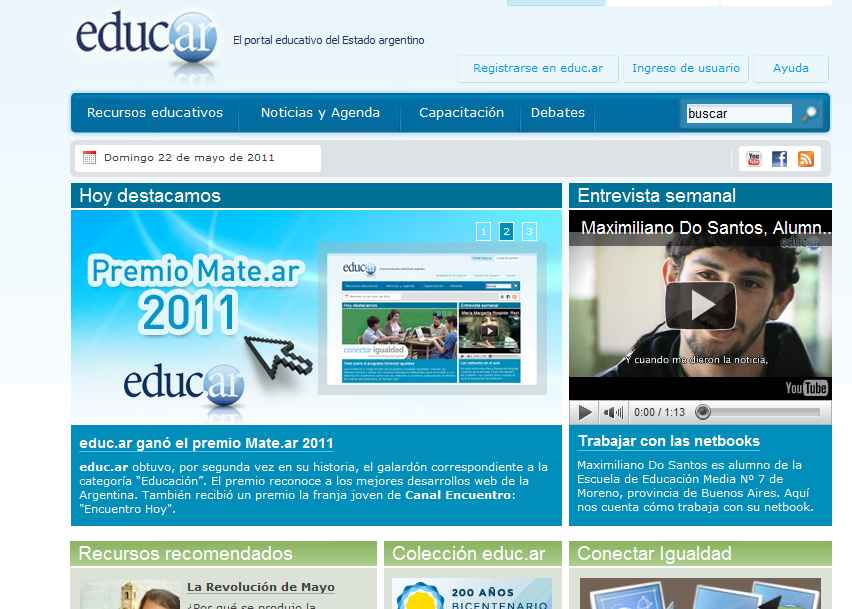Click the 'Hoy destacamos' section header

pos(316,196)
